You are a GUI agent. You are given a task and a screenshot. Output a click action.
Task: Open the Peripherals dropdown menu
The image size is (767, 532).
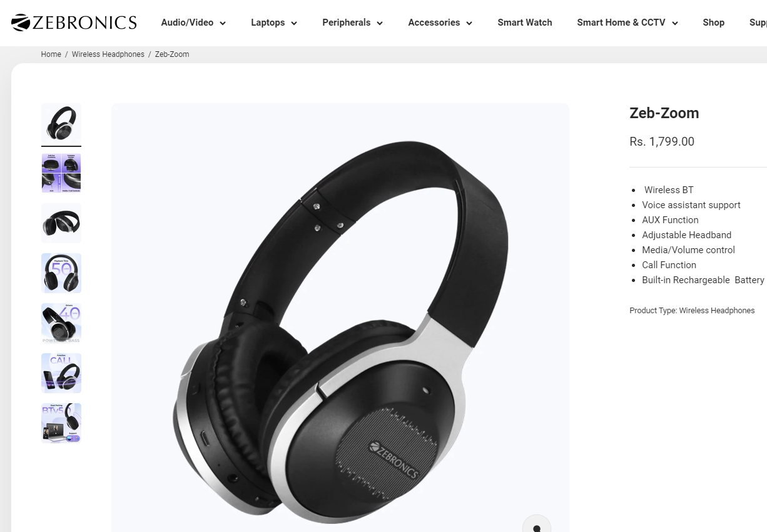pyautogui.click(x=352, y=23)
